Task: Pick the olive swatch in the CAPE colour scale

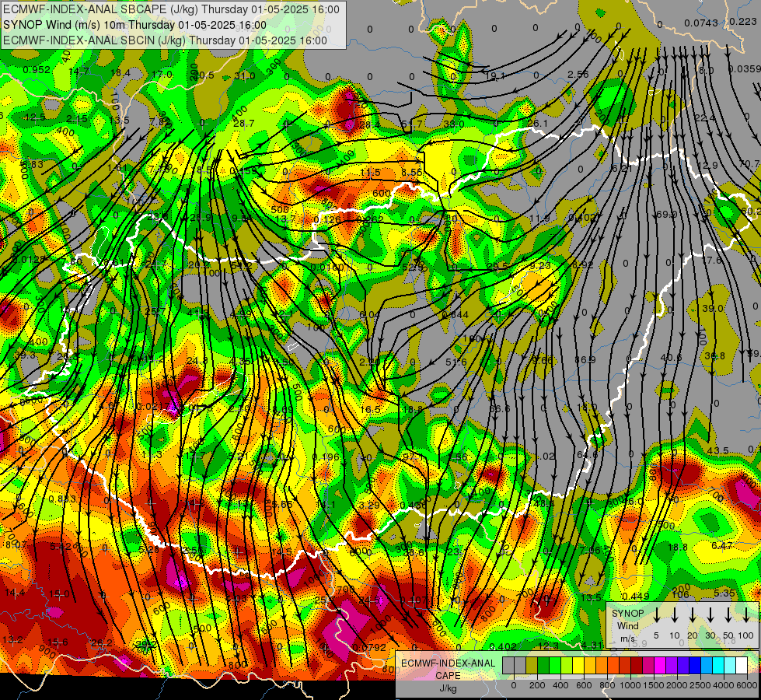Action: pos(532,666)
